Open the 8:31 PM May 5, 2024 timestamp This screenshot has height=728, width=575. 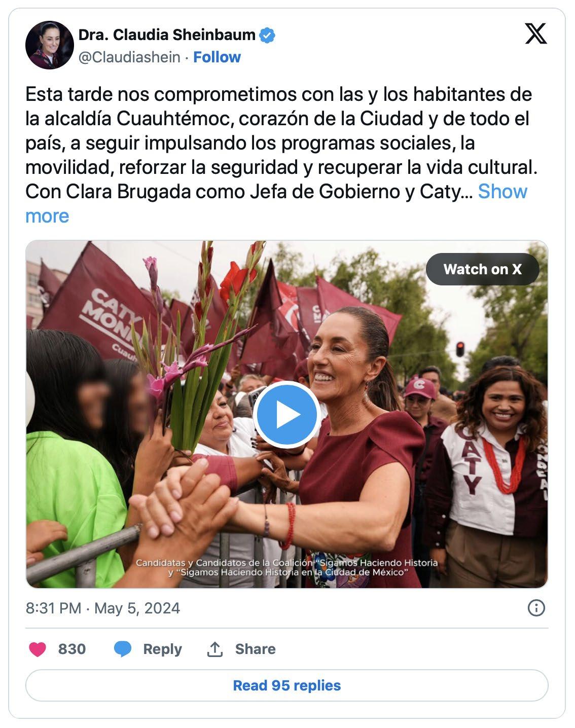click(x=103, y=608)
